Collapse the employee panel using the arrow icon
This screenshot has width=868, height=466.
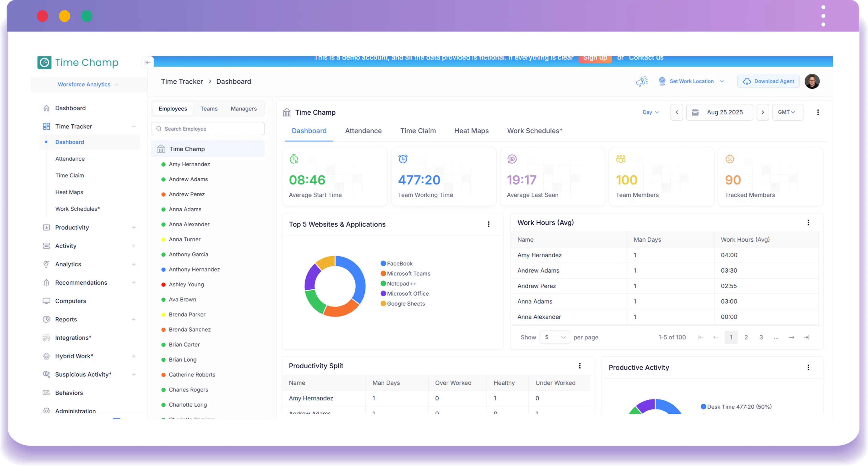pos(147,62)
